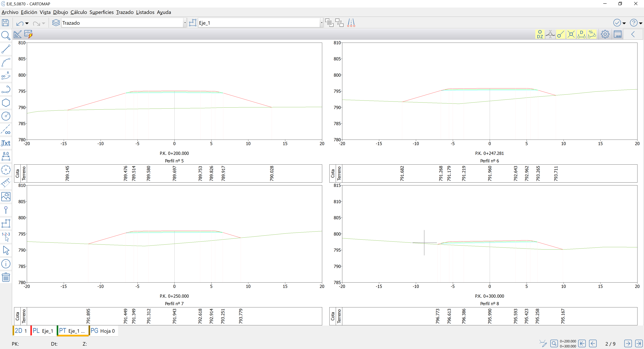Open the Superficies menu
Image resolution: width=644 pixels, height=349 pixels.
click(101, 12)
